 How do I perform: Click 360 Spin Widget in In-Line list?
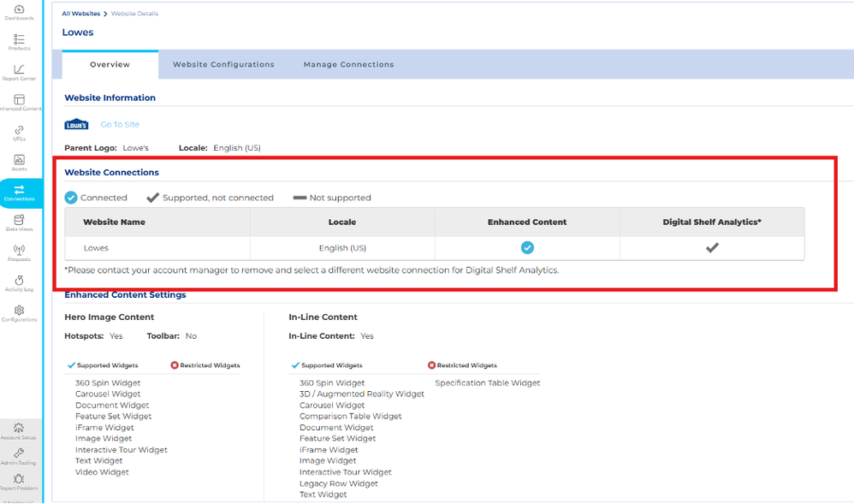coord(332,383)
